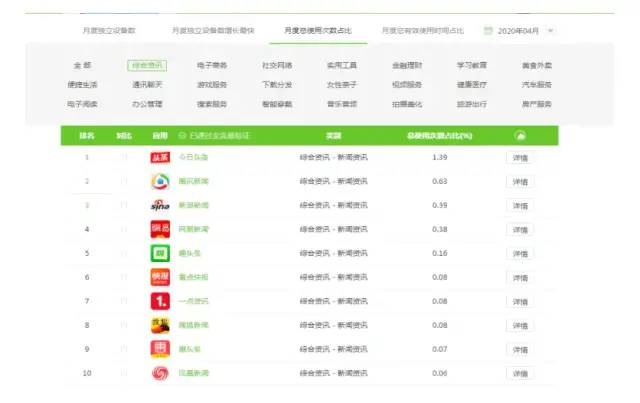Tick the compare checkbox for 凤凰新闻
This screenshot has height=403, width=640.
[124, 373]
